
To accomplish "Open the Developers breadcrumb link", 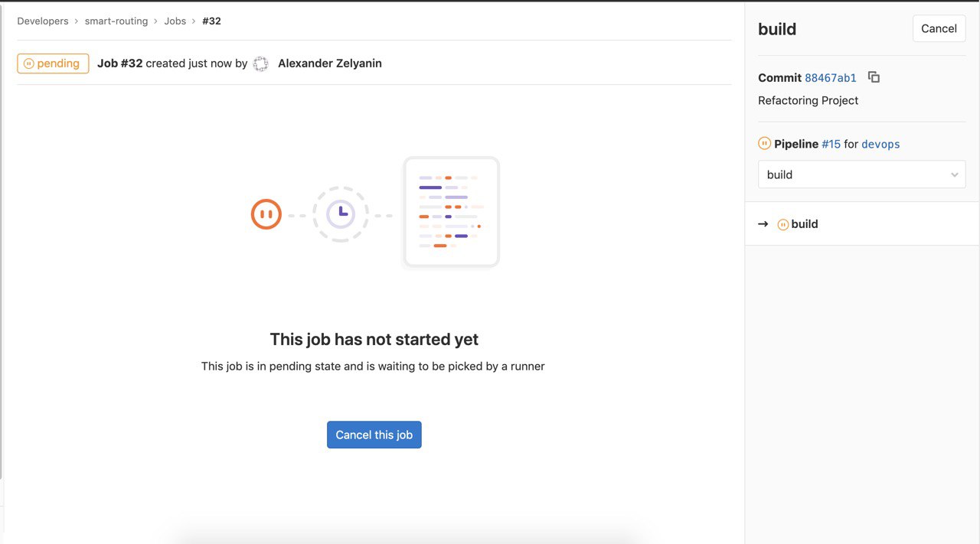I will (x=43, y=21).
